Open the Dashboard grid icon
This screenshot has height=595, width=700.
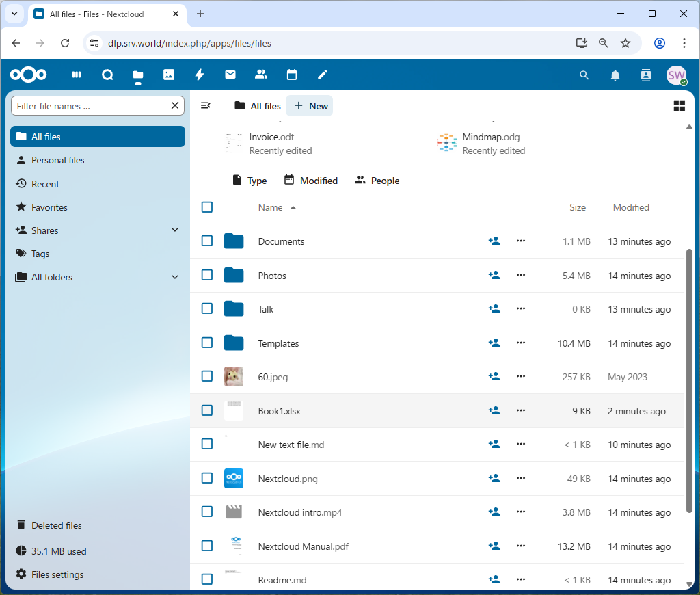pos(77,75)
